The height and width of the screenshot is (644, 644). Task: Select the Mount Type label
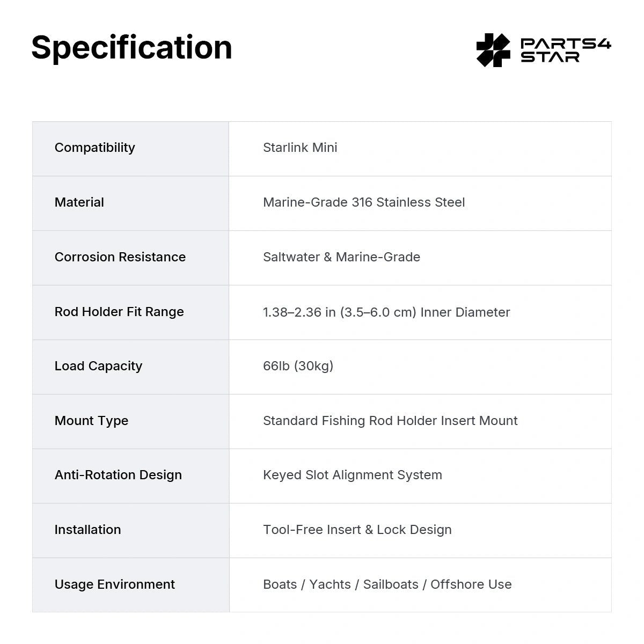91,421
